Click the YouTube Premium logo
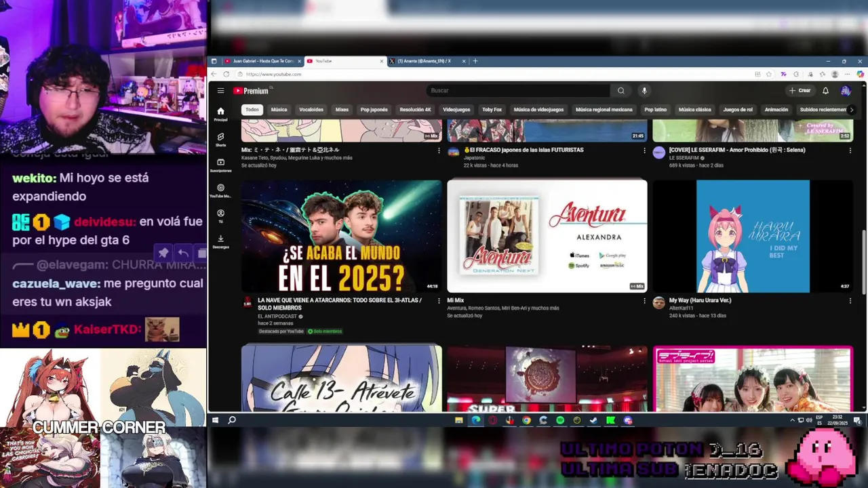 252,91
